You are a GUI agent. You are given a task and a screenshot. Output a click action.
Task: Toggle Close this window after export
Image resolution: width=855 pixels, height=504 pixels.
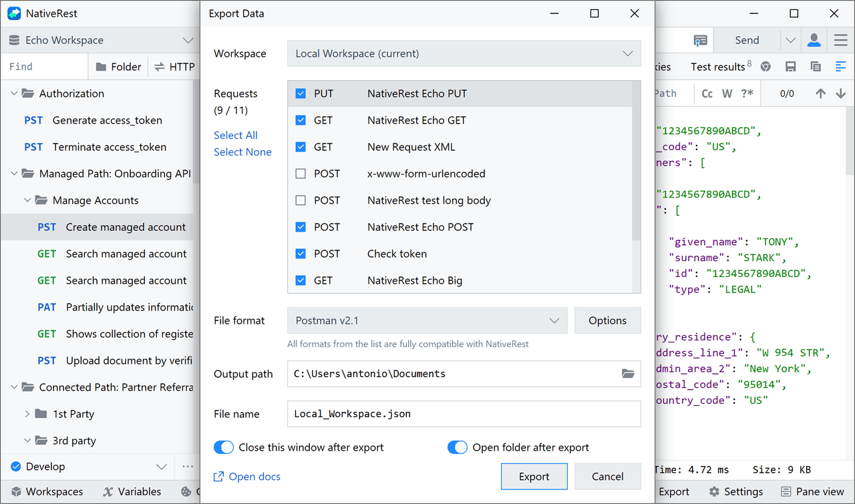pyautogui.click(x=224, y=447)
